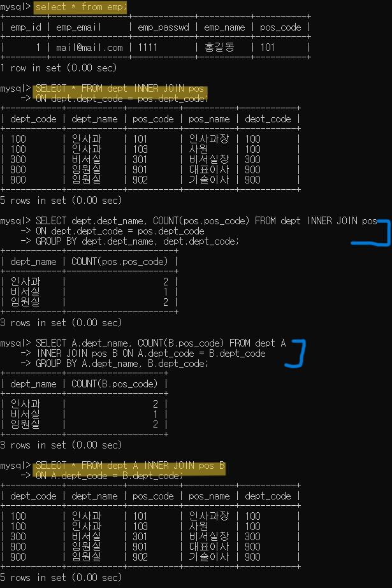The image size is (392, 588).
Task: Click 비서실 count 1 under COUNT(B.pos_code)
Action: (156, 414)
